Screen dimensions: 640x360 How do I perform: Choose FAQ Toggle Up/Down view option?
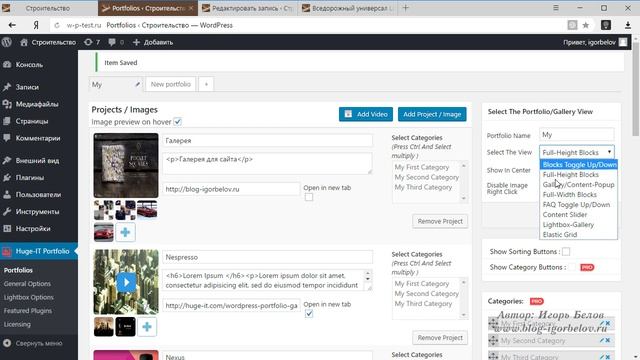click(579, 204)
